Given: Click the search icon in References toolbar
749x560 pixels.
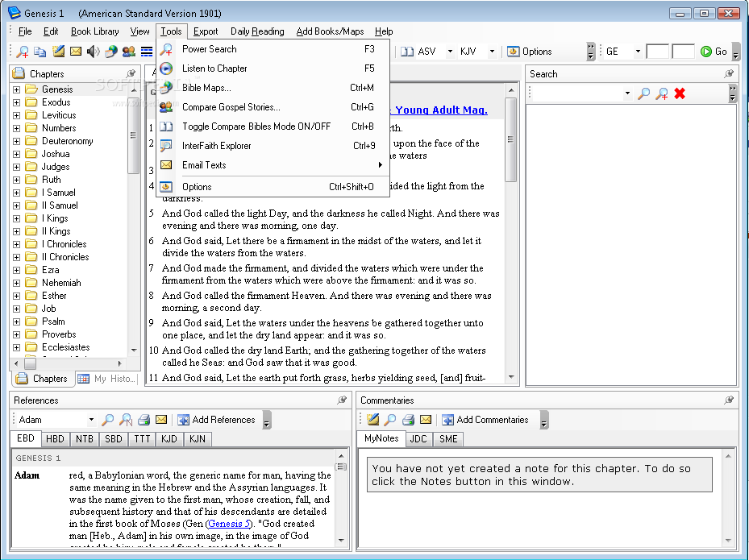Looking at the screenshot, I should pos(108,420).
